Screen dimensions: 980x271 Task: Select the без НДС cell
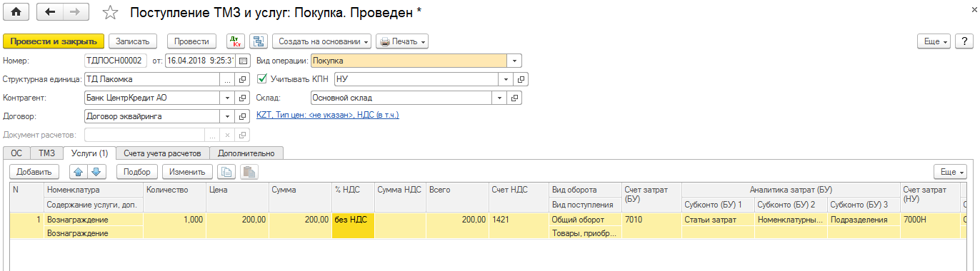click(x=353, y=220)
